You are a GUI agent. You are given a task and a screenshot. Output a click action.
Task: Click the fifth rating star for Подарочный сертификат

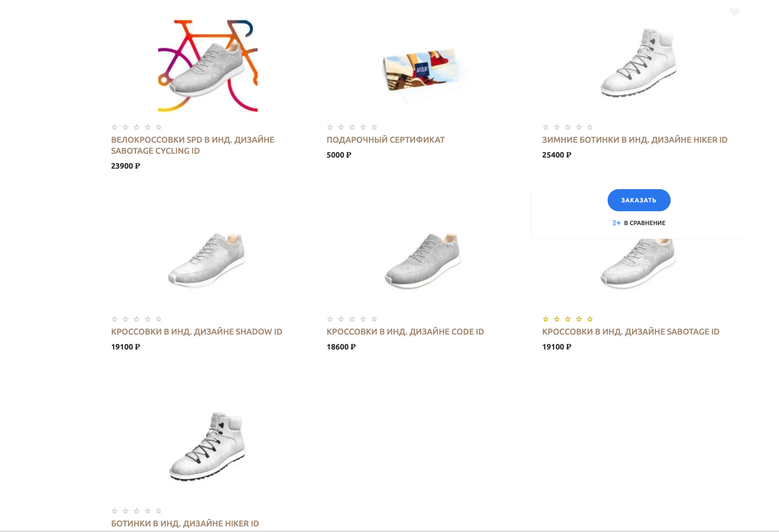pyautogui.click(x=374, y=127)
